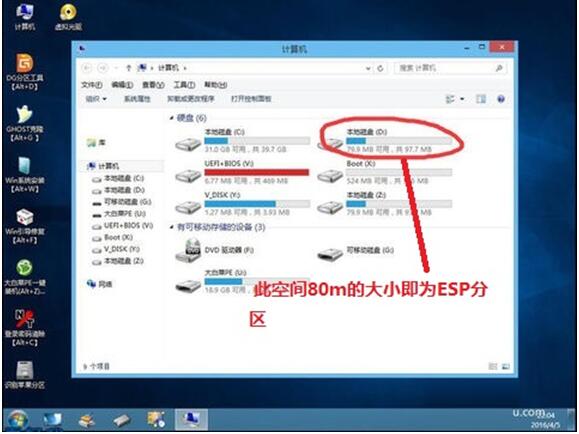Click 打开控制面板 in the command bar
579x434 pixels.
click(x=251, y=99)
